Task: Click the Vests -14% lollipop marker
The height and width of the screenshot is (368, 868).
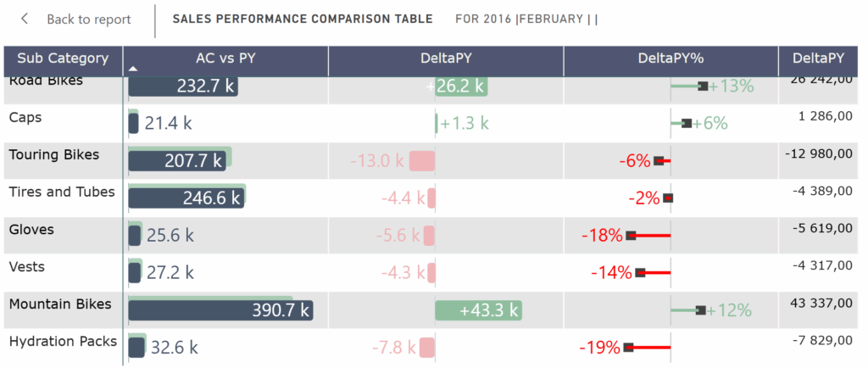Action: point(641,272)
